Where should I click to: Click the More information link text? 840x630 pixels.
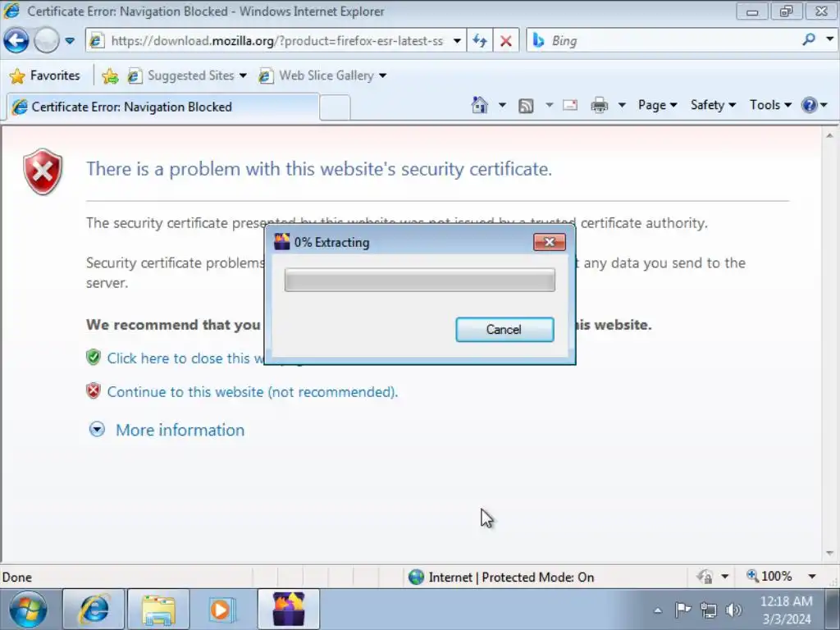coord(180,430)
